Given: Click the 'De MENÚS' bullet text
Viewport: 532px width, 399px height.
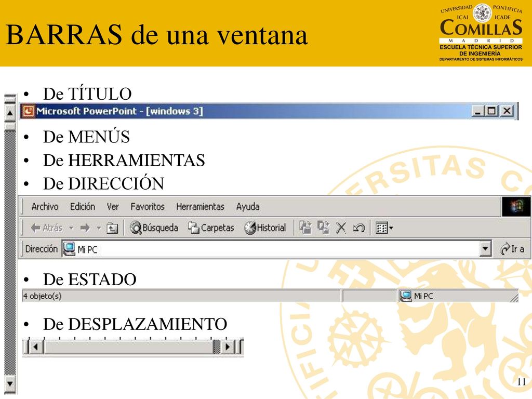Looking at the screenshot, I should [x=86, y=137].
